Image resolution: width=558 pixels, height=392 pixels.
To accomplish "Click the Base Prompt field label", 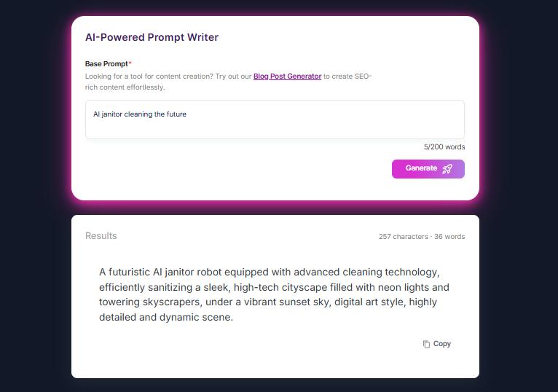I will (106, 64).
